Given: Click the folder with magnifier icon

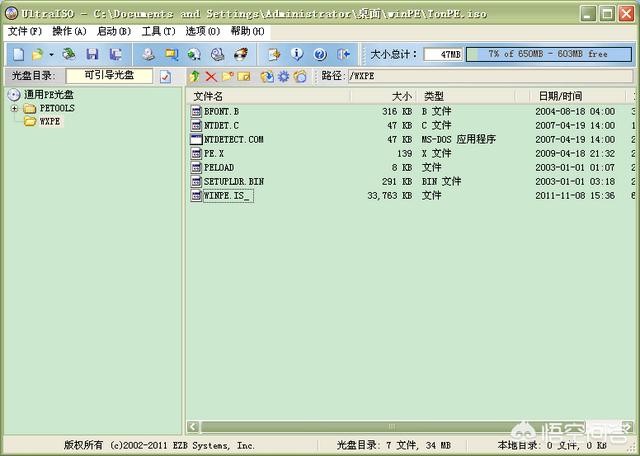Looking at the screenshot, I should click(x=171, y=54).
